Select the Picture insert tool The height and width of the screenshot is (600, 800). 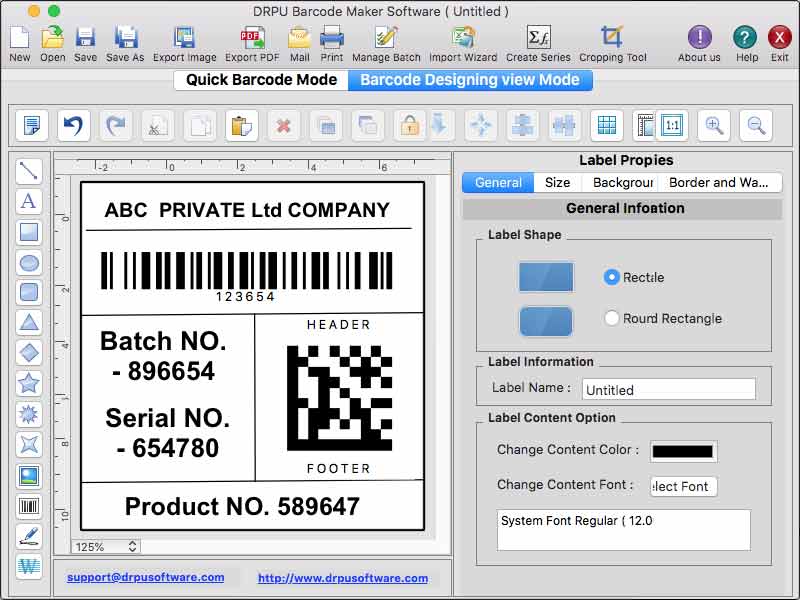[x=28, y=473]
